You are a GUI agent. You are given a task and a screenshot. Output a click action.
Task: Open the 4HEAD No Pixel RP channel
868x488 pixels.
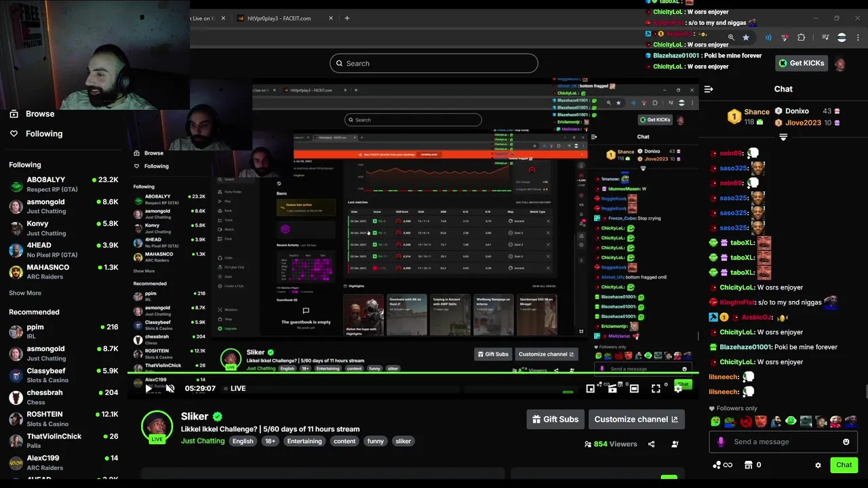64,249
